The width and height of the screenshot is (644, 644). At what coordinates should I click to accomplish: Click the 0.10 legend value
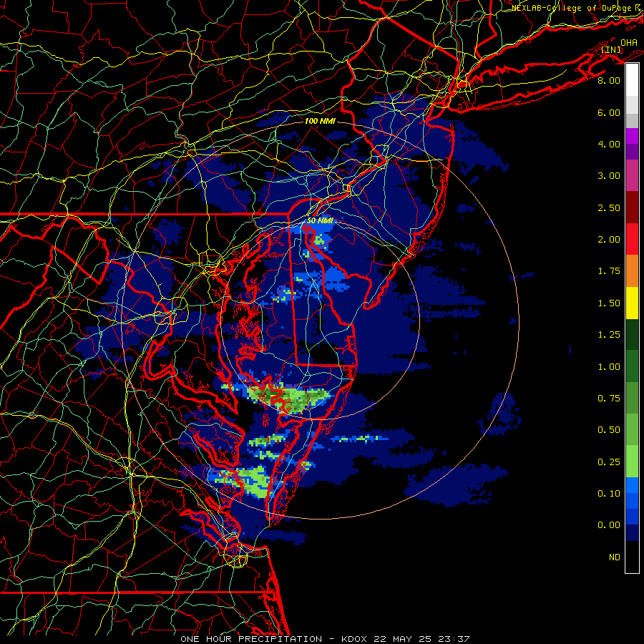click(609, 494)
